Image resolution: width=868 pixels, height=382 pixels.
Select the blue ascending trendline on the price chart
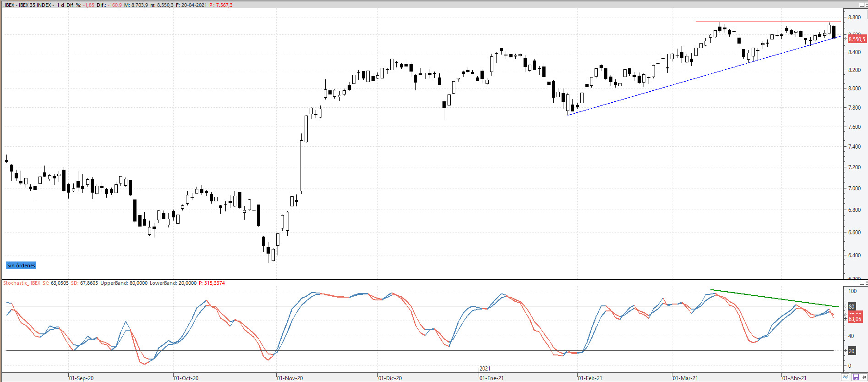click(x=703, y=76)
